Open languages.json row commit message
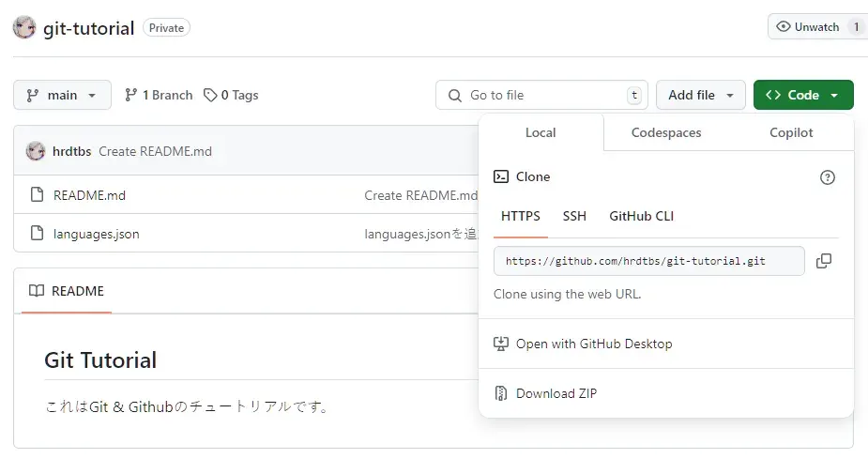868x474 pixels. pos(420,235)
